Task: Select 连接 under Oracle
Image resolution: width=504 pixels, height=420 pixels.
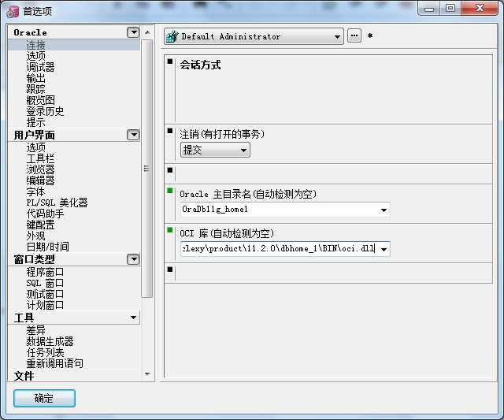Action: [35, 45]
